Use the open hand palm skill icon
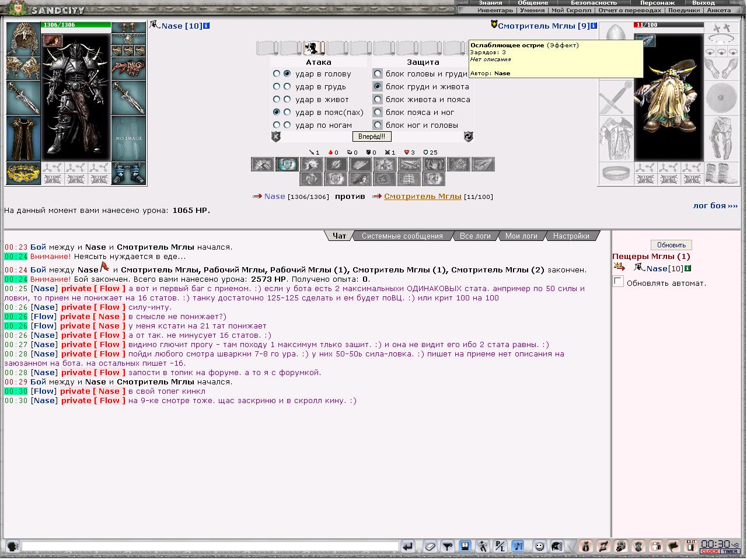 click(x=434, y=164)
